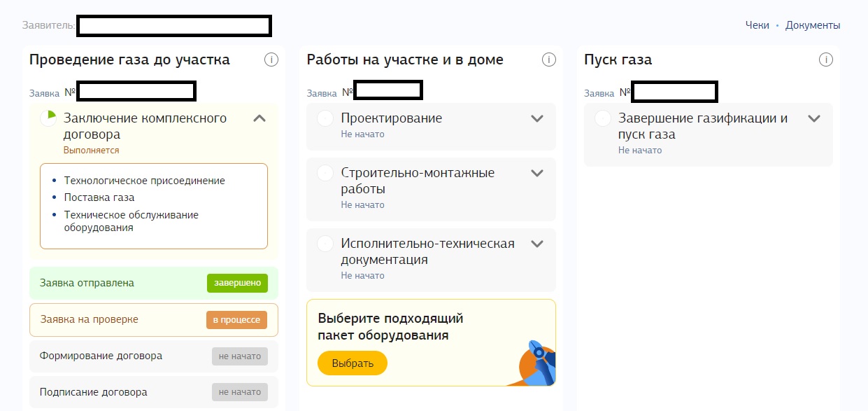Select the Заявка на проверке step row
Image resolution: width=868 pixels, height=411 pixels.
[x=154, y=320]
